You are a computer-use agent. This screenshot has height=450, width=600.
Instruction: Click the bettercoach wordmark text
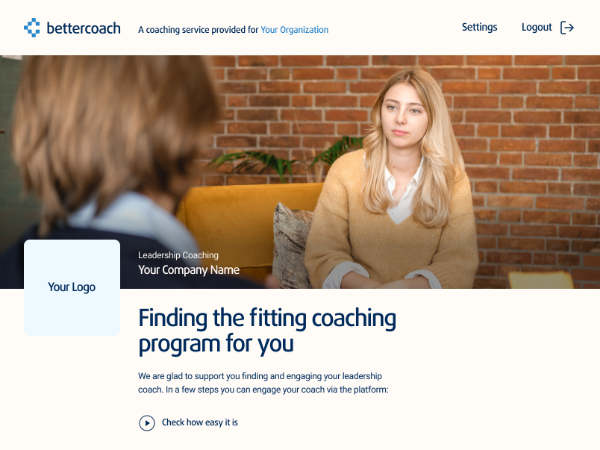tap(83, 28)
